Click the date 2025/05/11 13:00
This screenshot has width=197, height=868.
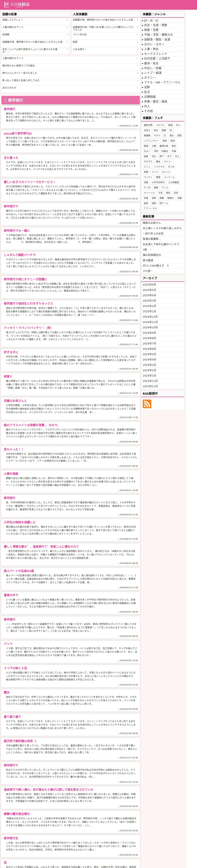[129, 126]
